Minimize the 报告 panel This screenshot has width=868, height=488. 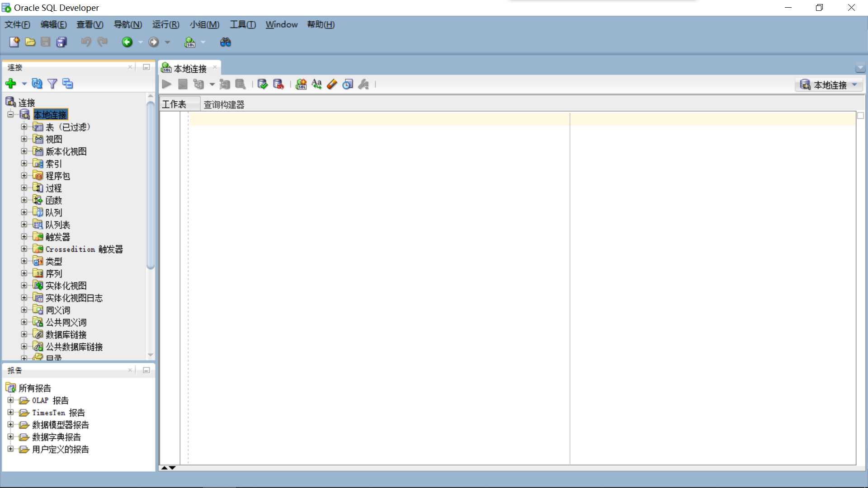[x=146, y=370]
